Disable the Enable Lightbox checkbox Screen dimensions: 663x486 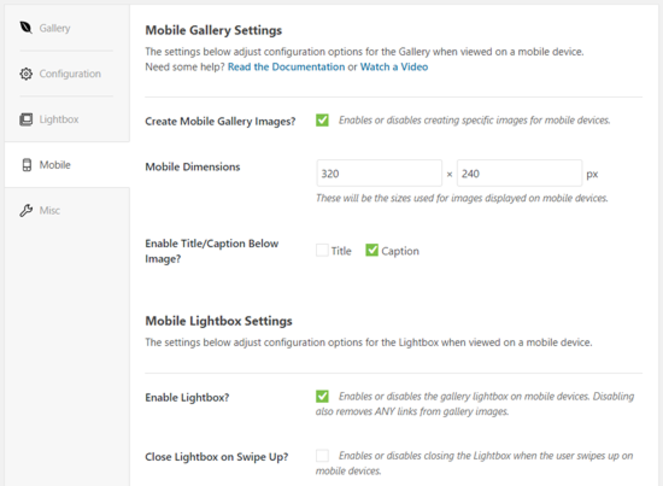[322, 396]
